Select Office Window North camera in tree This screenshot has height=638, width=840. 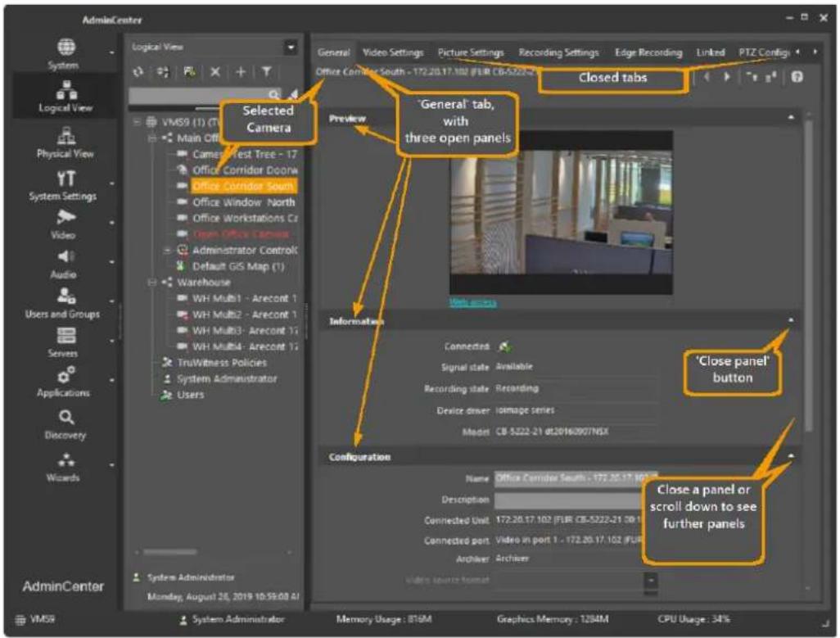pyautogui.click(x=243, y=202)
